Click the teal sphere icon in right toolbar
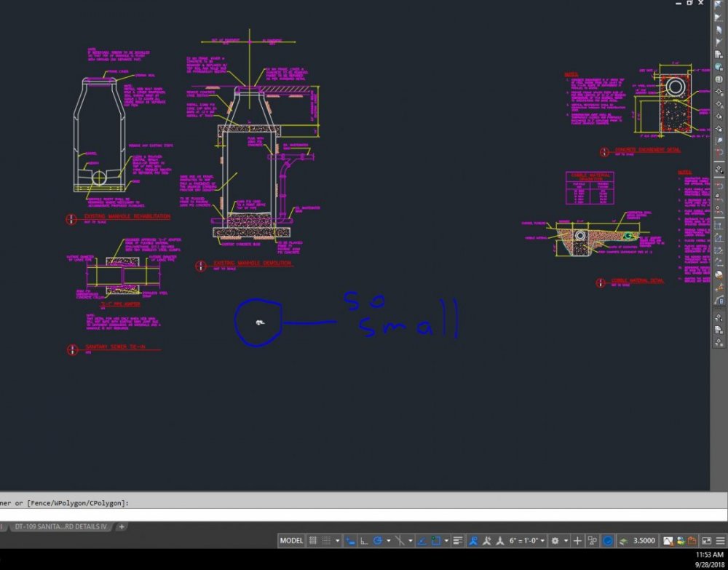 [x=719, y=67]
